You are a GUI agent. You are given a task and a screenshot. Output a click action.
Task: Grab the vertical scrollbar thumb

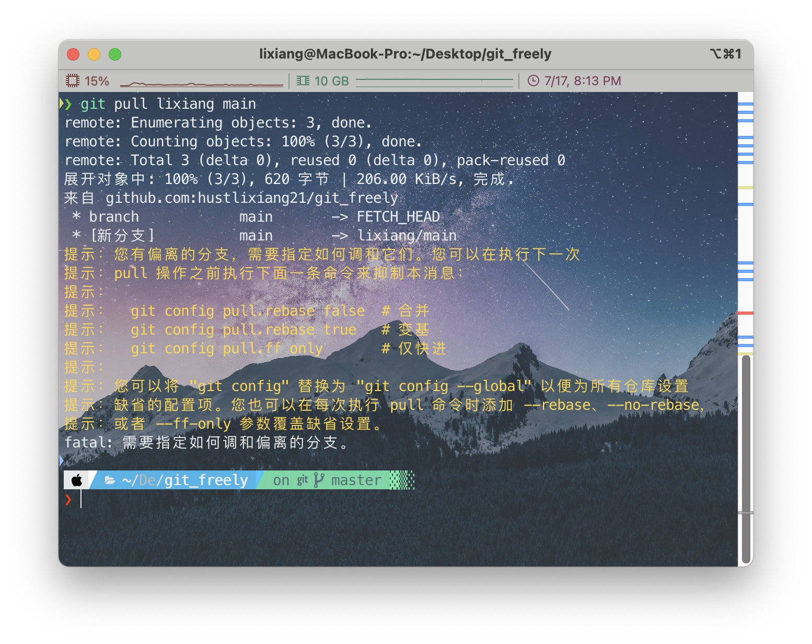click(x=746, y=459)
